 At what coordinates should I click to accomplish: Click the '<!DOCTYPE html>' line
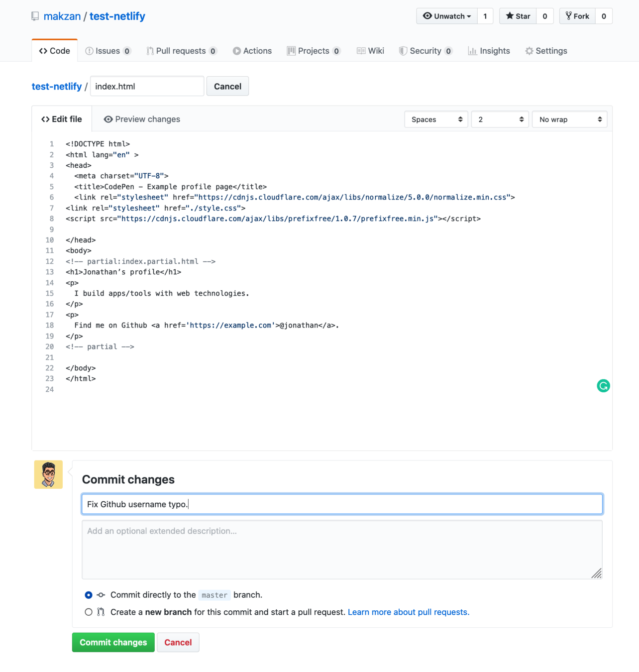point(98,144)
